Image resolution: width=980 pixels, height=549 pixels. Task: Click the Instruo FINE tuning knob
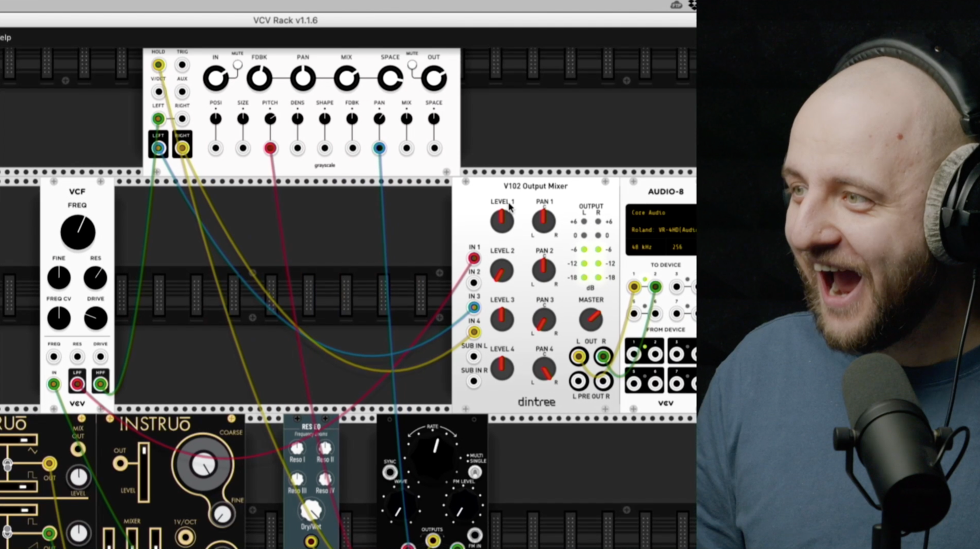pyautogui.click(x=222, y=514)
